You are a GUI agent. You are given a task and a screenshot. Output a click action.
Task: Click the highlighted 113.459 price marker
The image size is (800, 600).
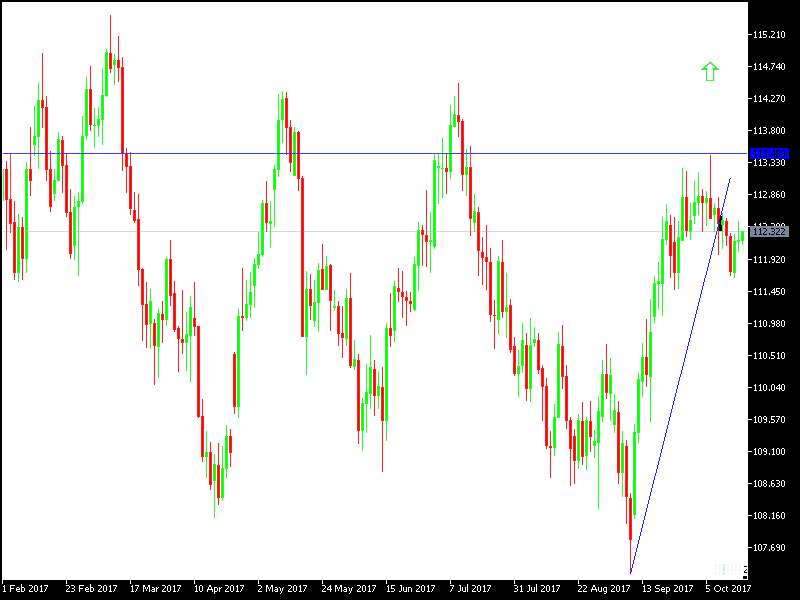770,154
